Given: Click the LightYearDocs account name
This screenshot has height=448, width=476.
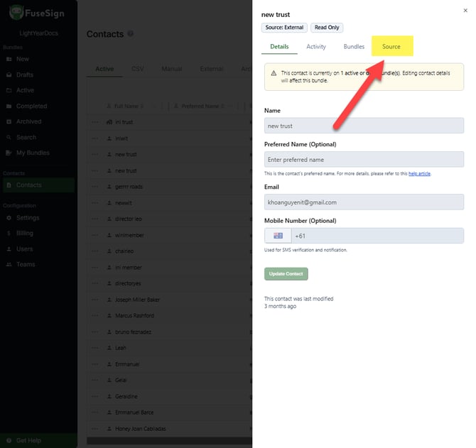Looking at the screenshot, I should click(x=38, y=33).
